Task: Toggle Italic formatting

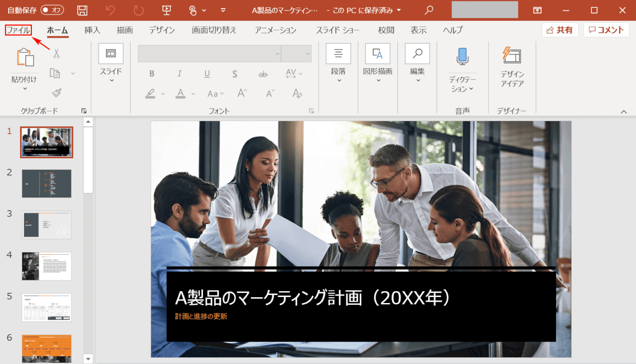Action: point(179,74)
